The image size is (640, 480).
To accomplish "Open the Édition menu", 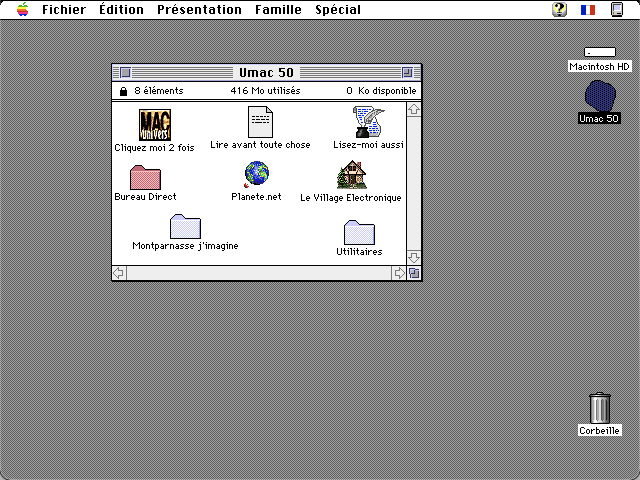I will [121, 9].
